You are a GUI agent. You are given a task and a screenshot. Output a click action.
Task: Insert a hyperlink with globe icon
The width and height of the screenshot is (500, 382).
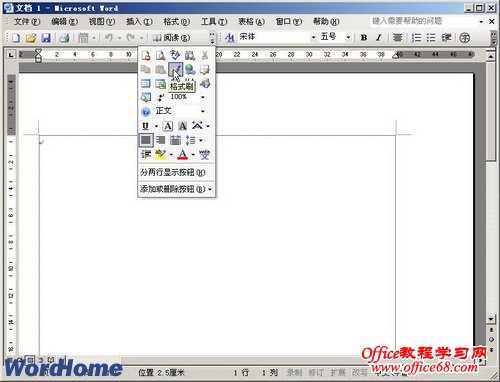[190, 69]
